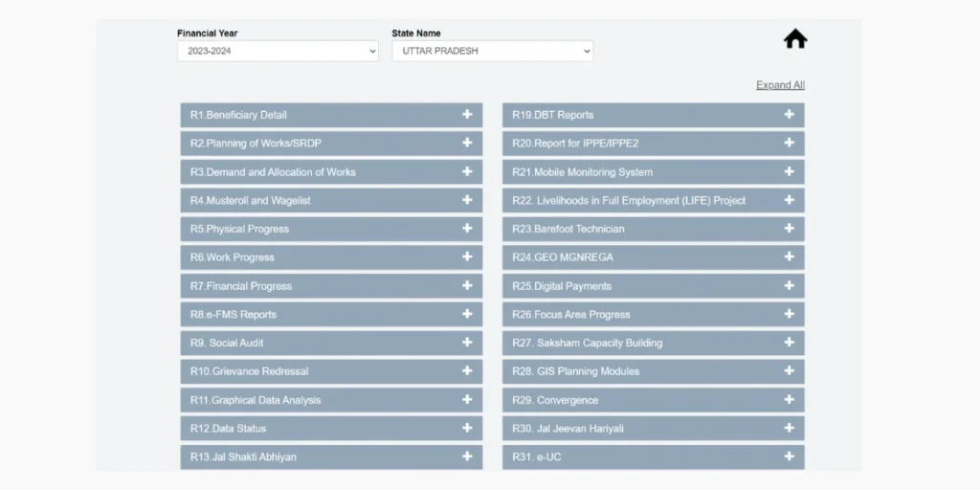Open the State Name dropdown

492,52
